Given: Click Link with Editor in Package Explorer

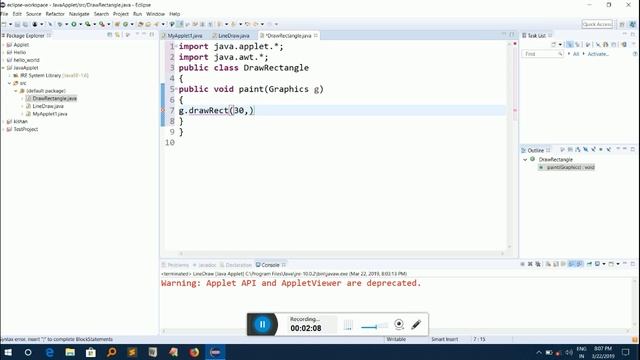Looking at the screenshot, I should click(x=118, y=35).
